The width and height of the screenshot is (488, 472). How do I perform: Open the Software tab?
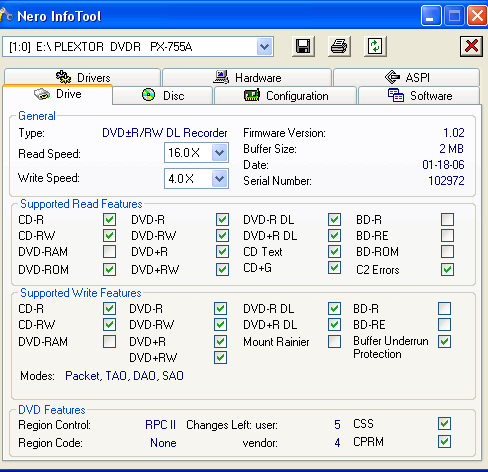point(419,96)
